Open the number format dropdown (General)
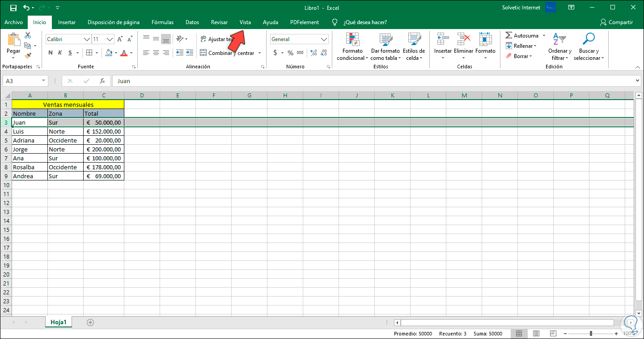Image resolution: width=644 pixels, height=339 pixels. pyautogui.click(x=324, y=39)
